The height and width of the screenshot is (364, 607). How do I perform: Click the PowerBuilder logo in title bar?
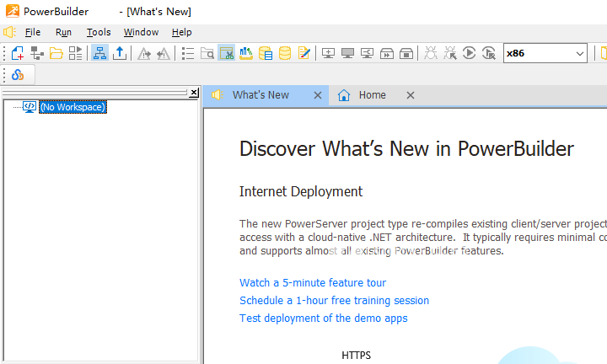(13, 11)
